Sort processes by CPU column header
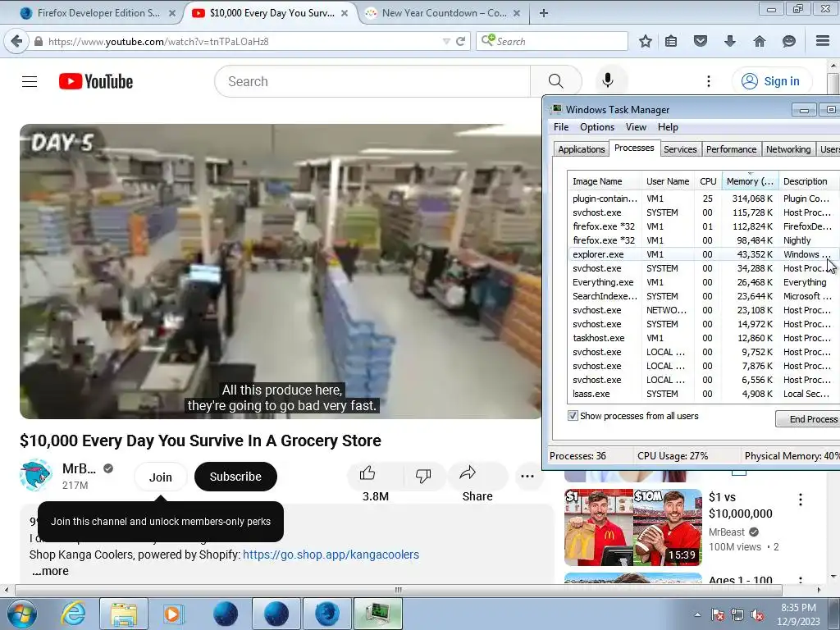The image size is (840, 630). point(708,181)
